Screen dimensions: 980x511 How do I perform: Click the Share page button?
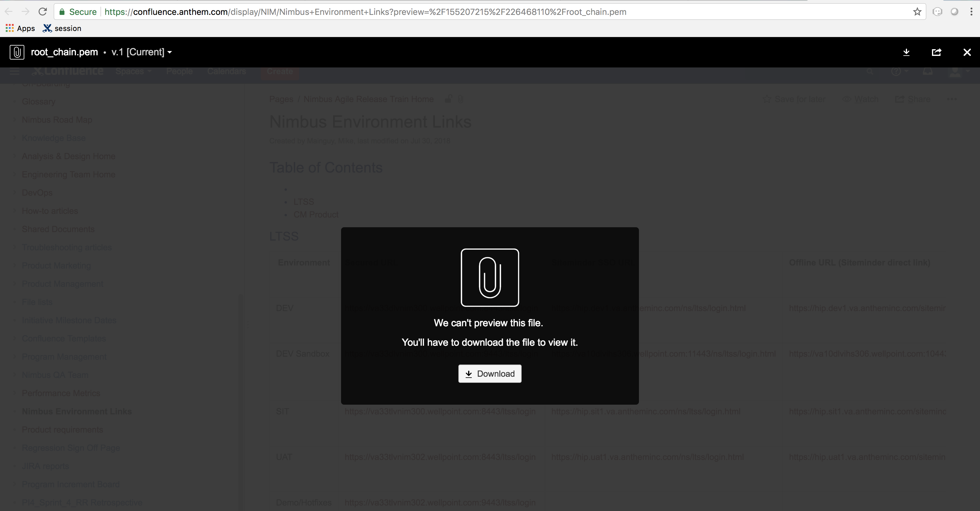(913, 99)
